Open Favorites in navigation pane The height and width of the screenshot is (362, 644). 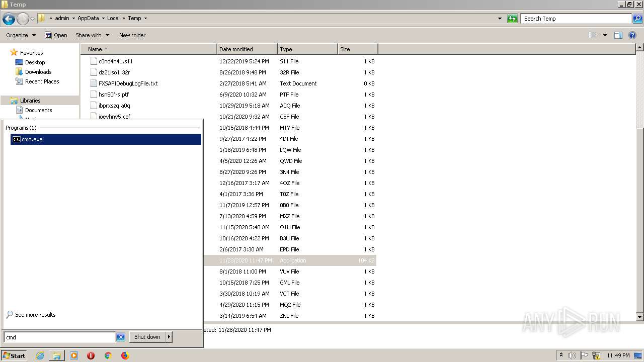(31, 53)
